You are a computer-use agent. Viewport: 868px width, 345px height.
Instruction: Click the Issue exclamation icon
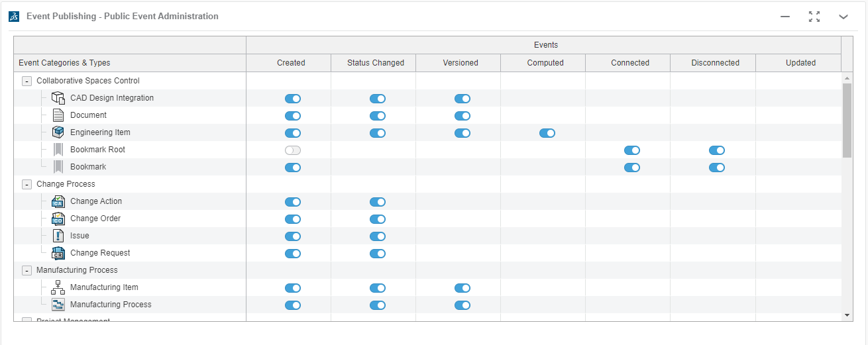tap(58, 236)
